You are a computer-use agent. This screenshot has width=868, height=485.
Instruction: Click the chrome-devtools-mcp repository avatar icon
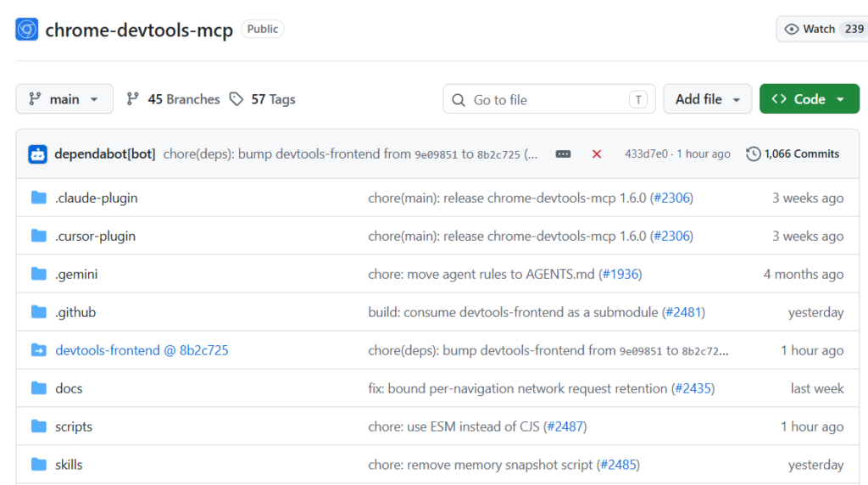26,30
